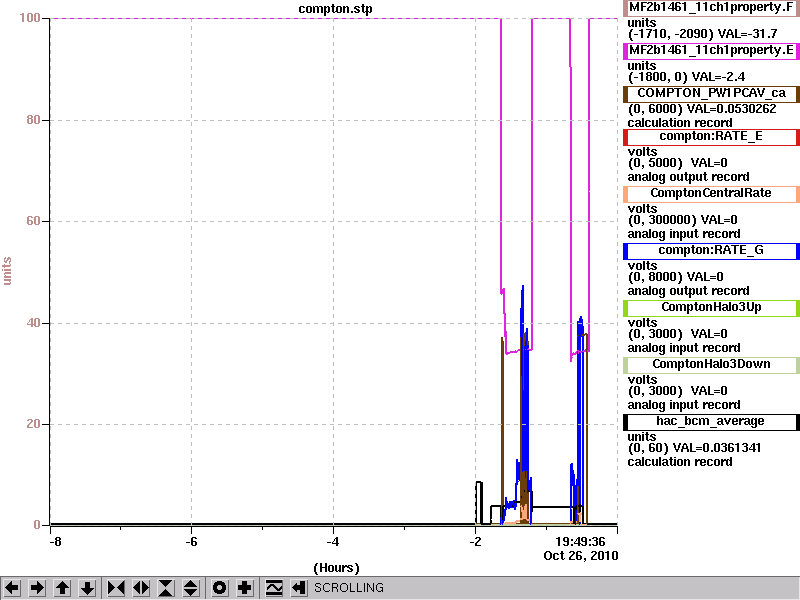The image size is (800, 600).
Task: Click the scroll-mode arrow-to-bar icon
Action: (x=299, y=588)
